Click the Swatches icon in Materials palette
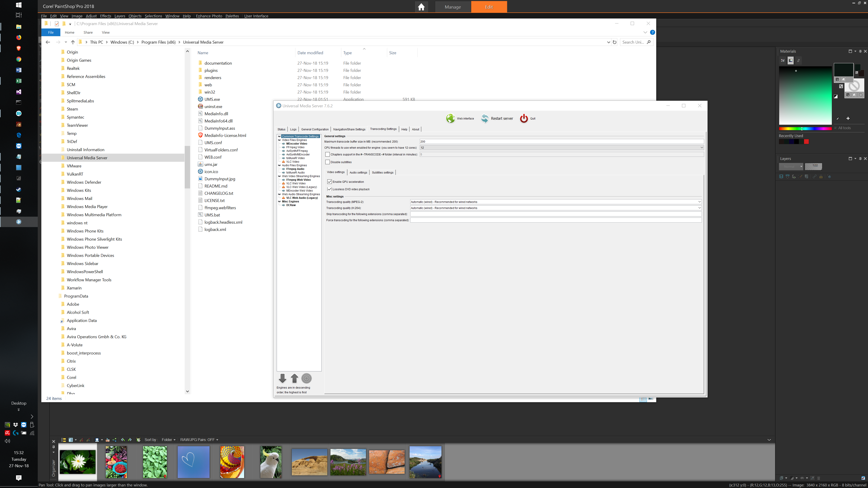Viewport: 868px width, 488px height. [x=782, y=61]
